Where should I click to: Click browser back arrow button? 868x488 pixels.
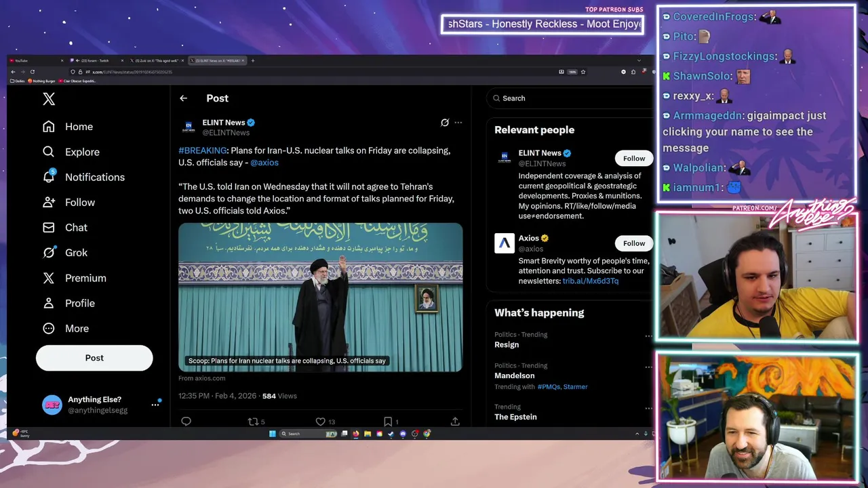pyautogui.click(x=13, y=72)
